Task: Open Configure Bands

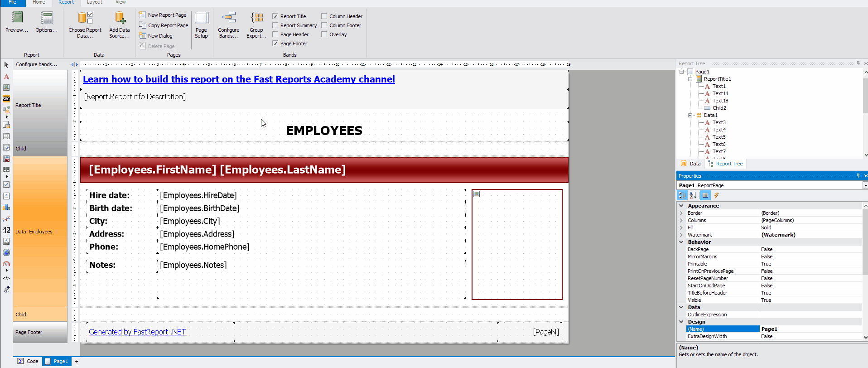Action: [x=228, y=25]
